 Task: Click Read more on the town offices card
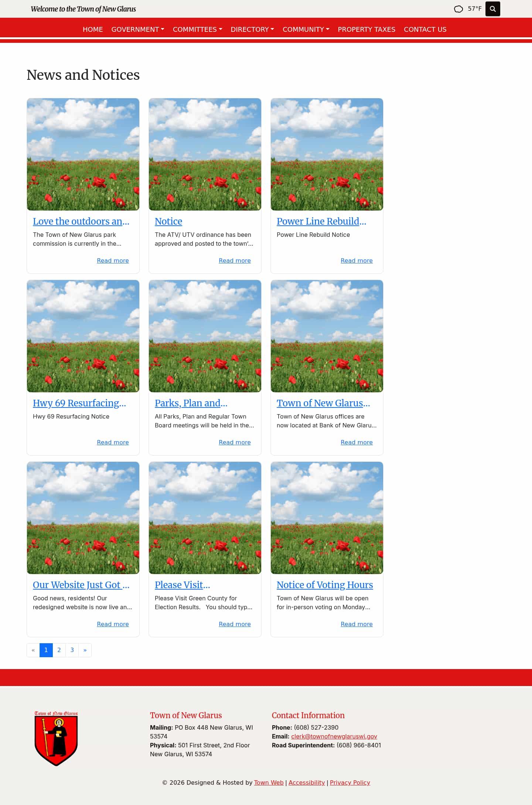(x=357, y=442)
